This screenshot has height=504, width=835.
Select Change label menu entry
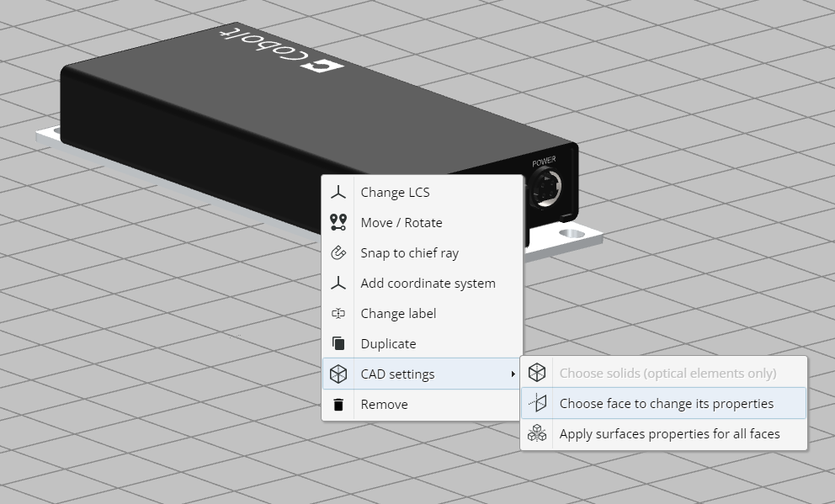[423, 314]
